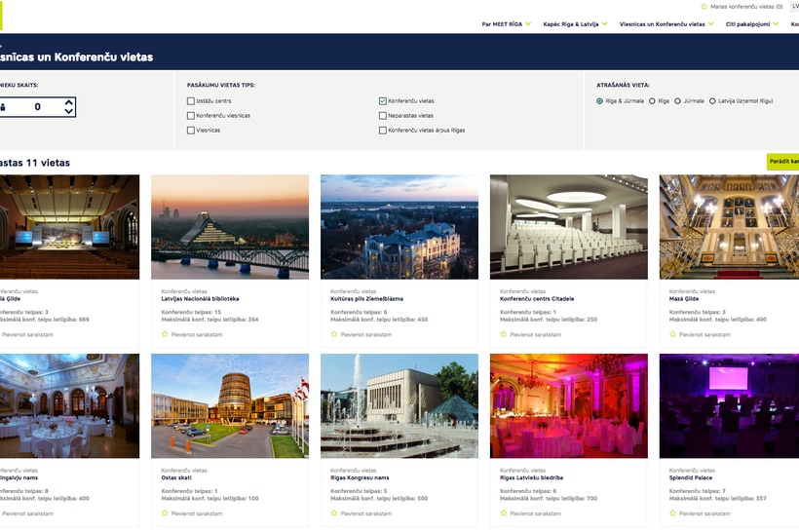Click the Citadele white seats hall photo
This screenshot has width=799, height=532.
[x=569, y=227]
